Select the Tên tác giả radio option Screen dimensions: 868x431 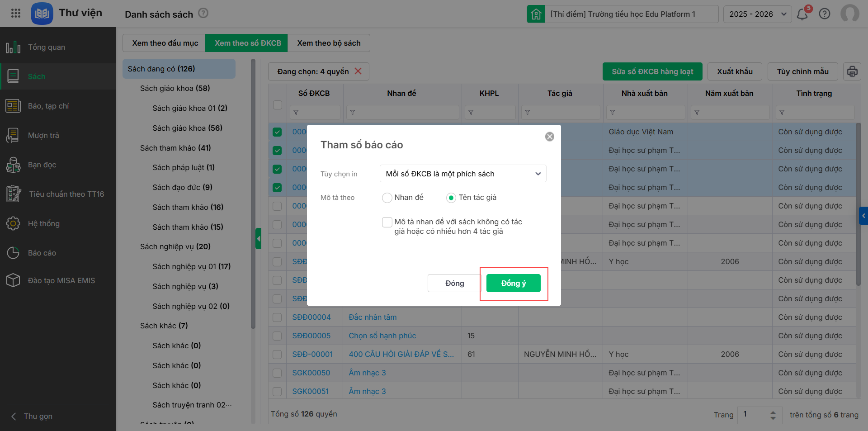click(451, 198)
